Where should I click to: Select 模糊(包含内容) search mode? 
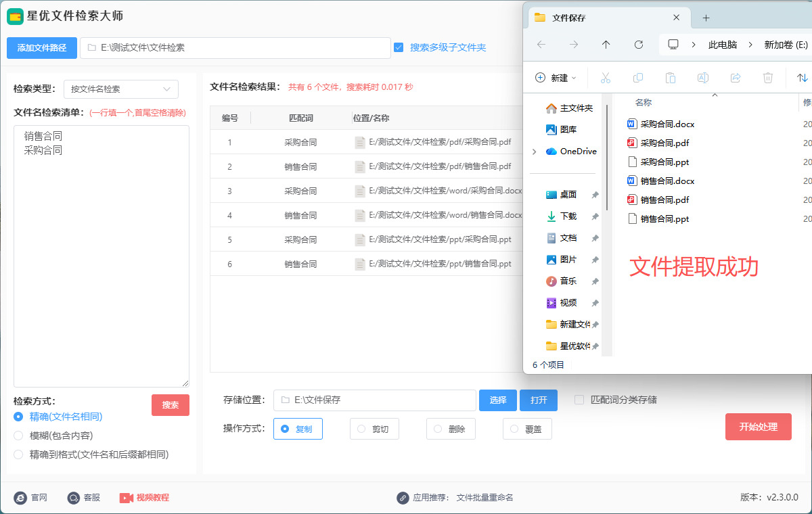18,436
